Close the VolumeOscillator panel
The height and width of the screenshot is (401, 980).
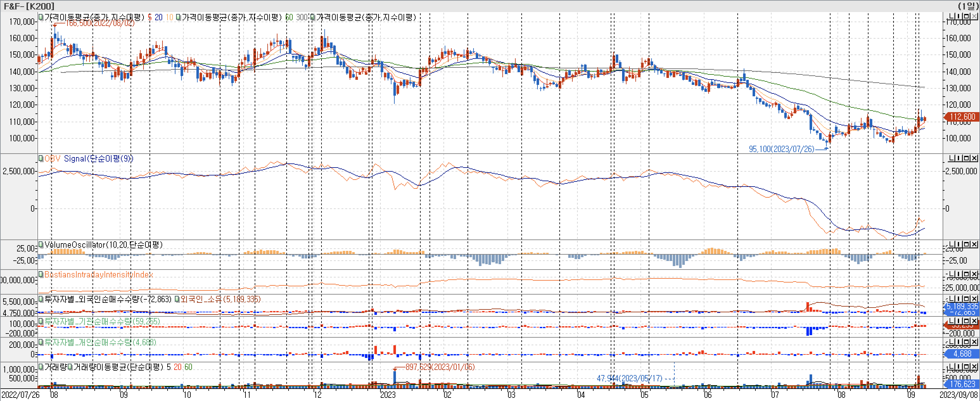tap(974, 244)
